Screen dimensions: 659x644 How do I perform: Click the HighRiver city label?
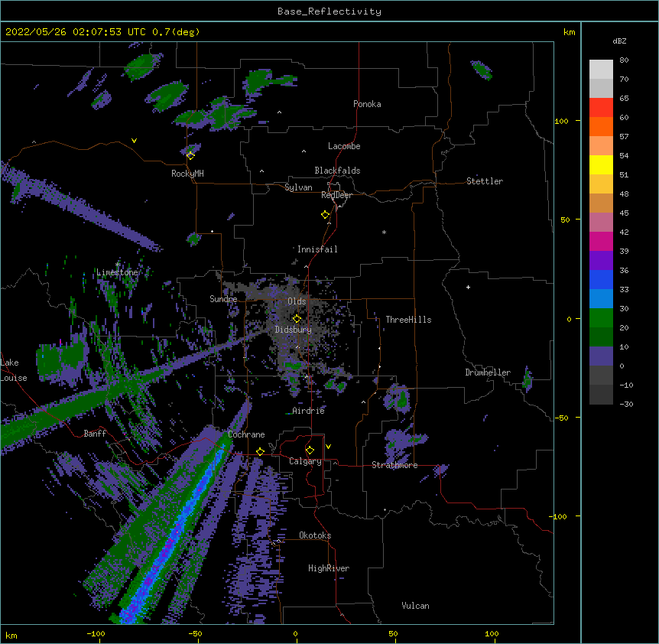(x=329, y=568)
